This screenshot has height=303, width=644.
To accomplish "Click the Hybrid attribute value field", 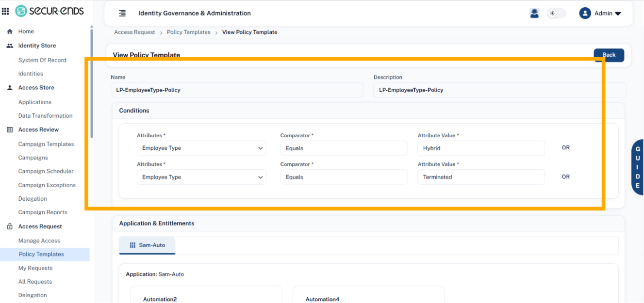I will pos(481,148).
